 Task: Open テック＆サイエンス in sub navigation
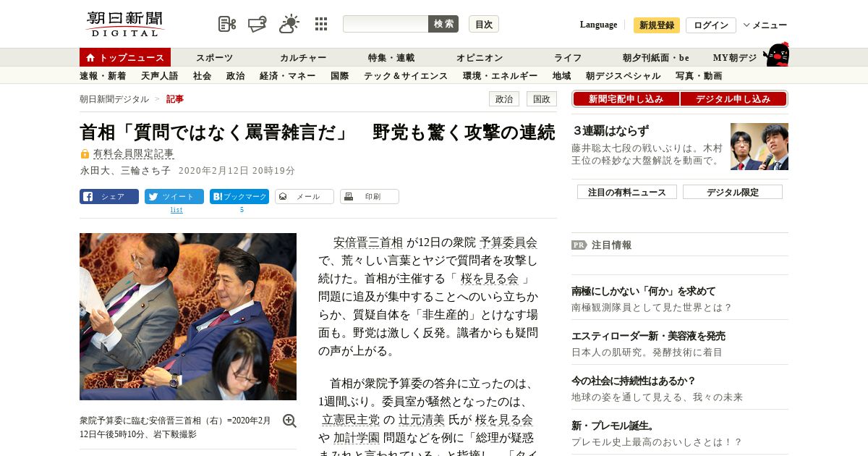406,75
